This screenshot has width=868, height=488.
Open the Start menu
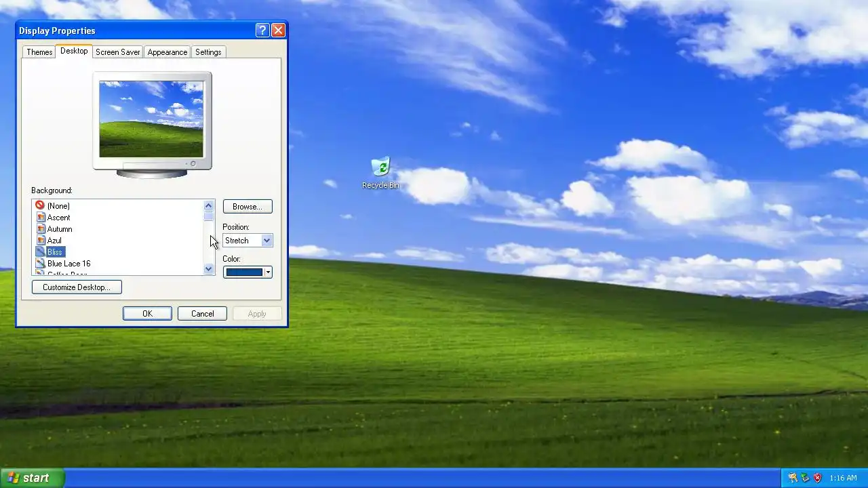[x=32, y=478]
